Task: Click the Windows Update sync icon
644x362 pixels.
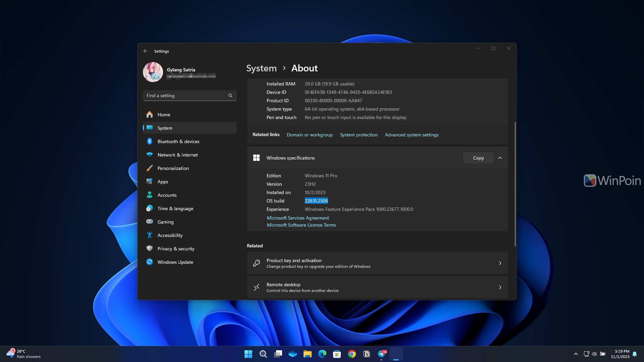Action: point(150,262)
